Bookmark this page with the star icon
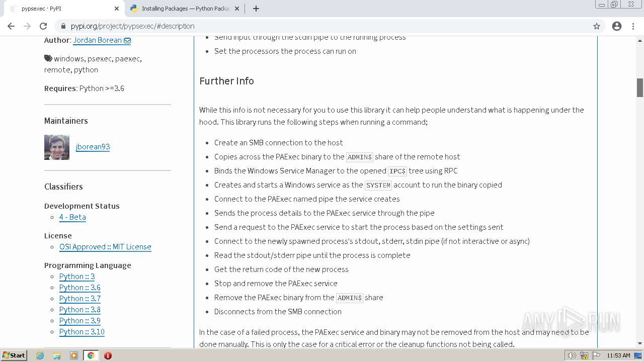Image resolution: width=644 pixels, height=362 pixels. (x=597, y=26)
